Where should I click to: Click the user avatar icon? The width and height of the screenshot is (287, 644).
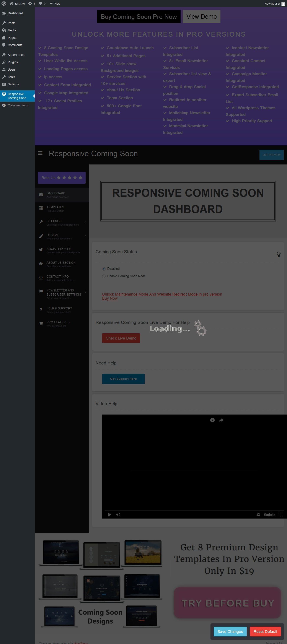[x=283, y=4]
